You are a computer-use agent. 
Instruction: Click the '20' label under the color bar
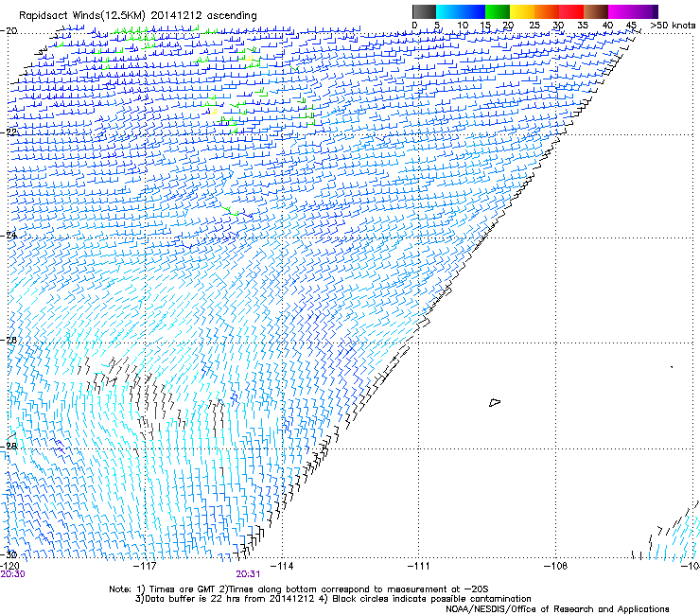coord(508,25)
